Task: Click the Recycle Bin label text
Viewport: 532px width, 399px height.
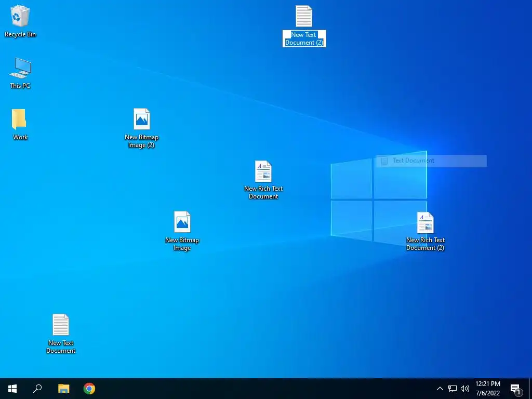Action: [x=20, y=34]
